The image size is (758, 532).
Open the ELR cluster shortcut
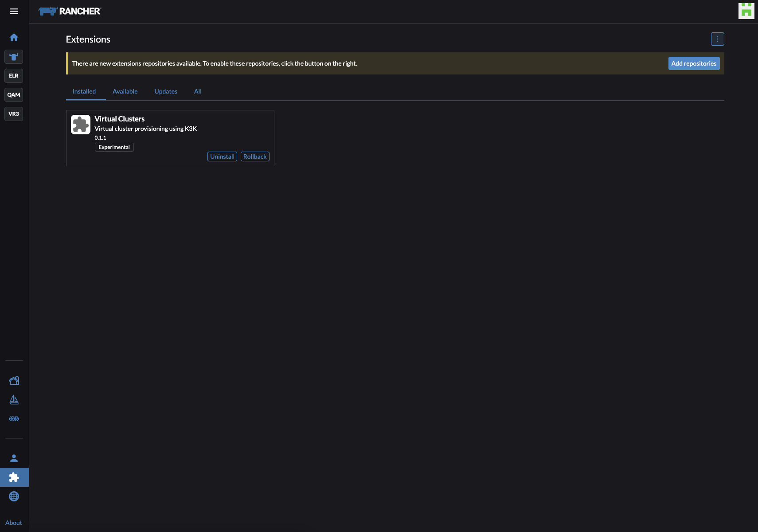pyautogui.click(x=14, y=76)
